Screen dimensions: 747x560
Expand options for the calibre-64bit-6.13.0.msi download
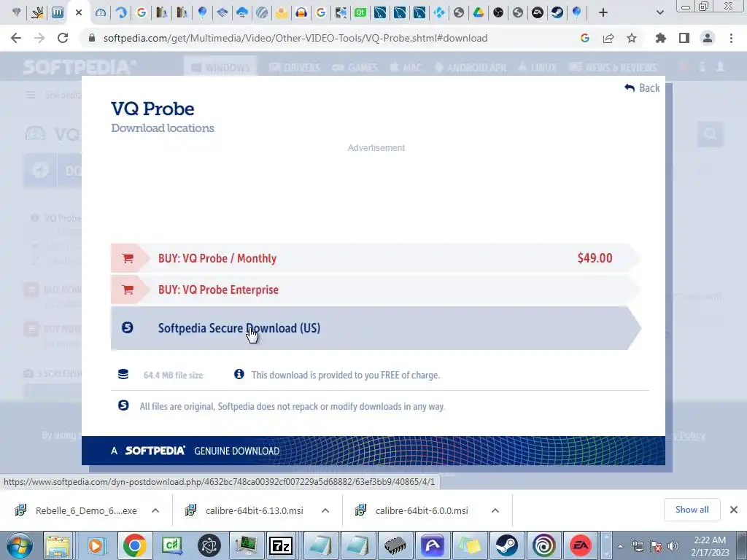pos(325,510)
